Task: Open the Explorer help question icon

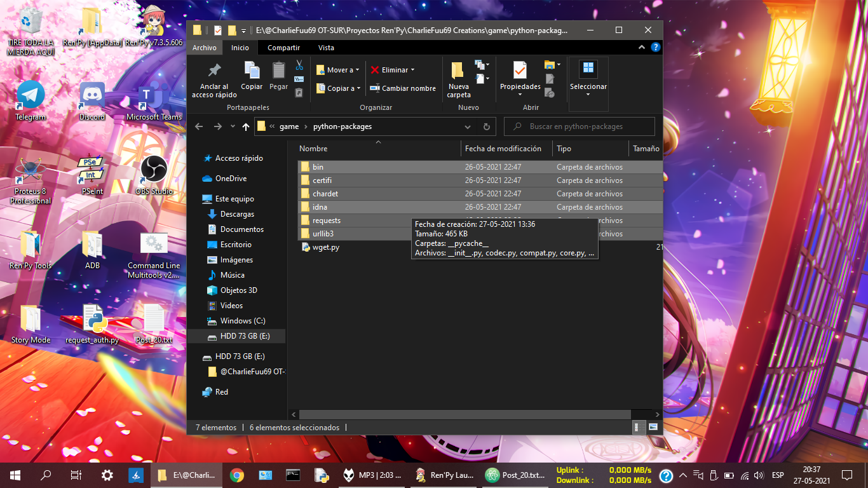Action: tap(655, 48)
